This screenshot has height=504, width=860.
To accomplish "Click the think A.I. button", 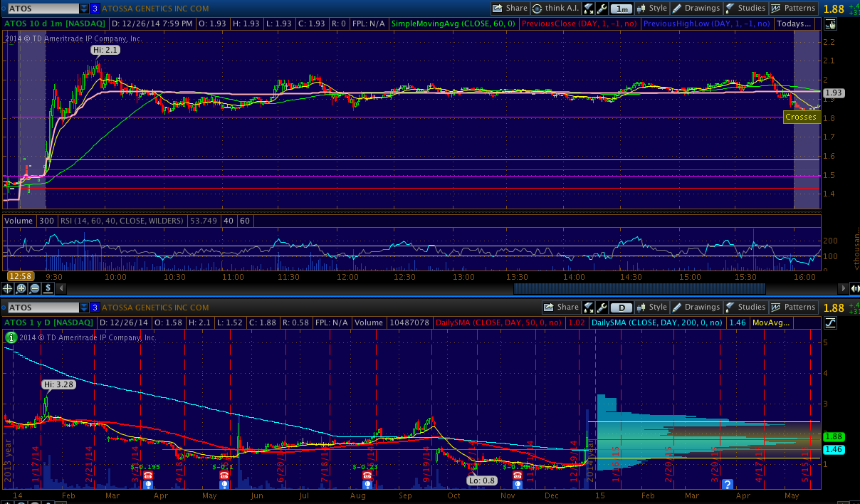I will click(x=557, y=9).
